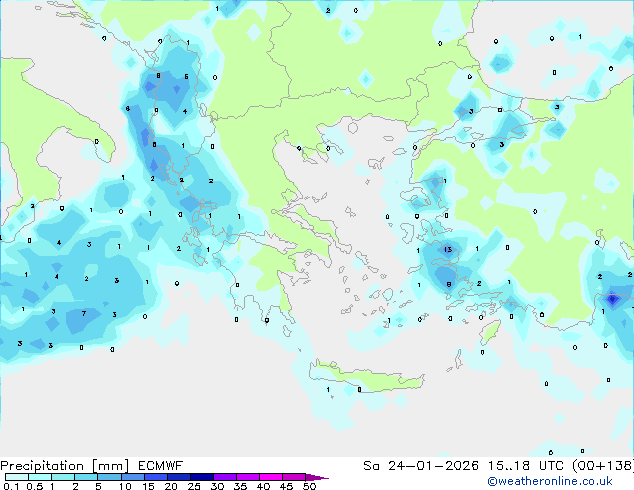The height and width of the screenshot is (490, 634).
Task: Click the '0.5' legend scale label
Action: point(35,486)
